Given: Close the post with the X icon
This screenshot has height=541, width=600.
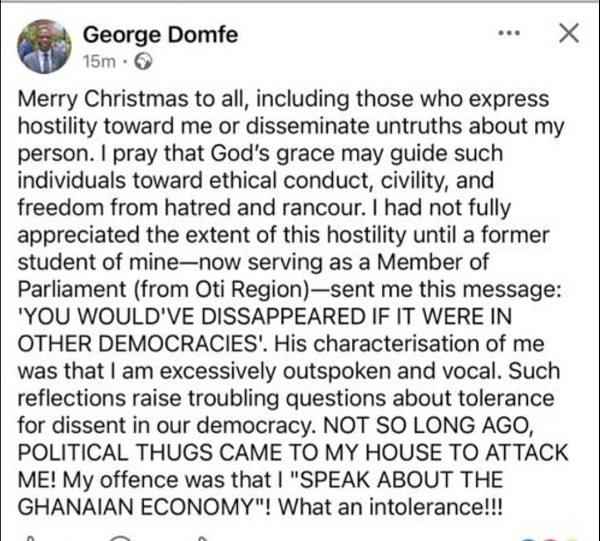Looking at the screenshot, I should (567, 33).
